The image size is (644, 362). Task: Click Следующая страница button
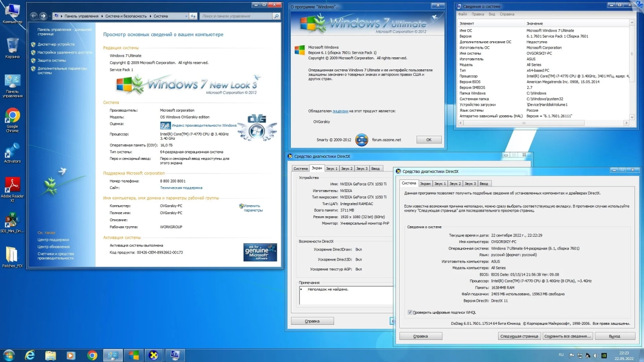tap(519, 336)
